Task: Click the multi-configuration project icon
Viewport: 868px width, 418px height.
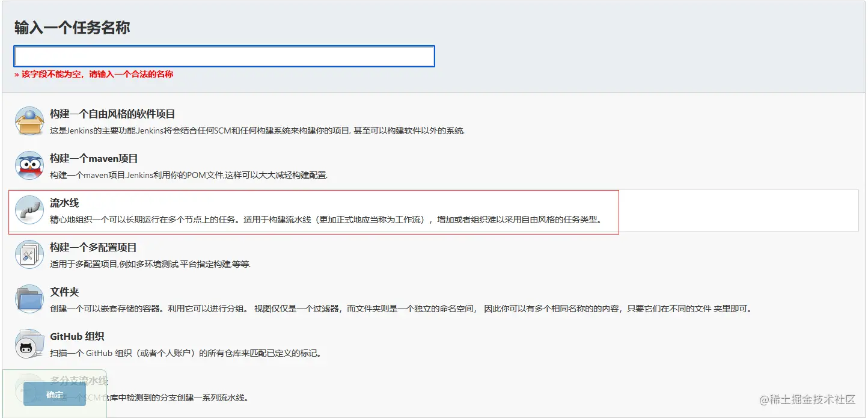Action: 29,254
